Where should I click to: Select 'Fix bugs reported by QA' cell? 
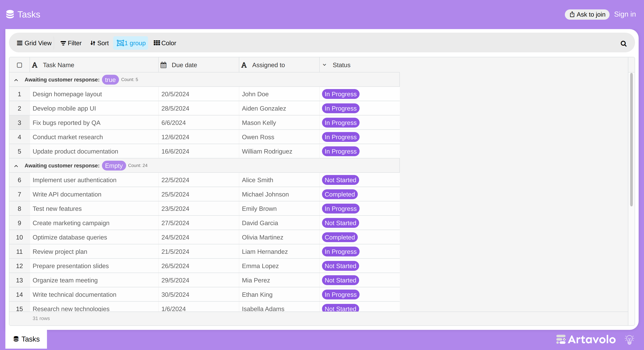pyautogui.click(x=94, y=123)
